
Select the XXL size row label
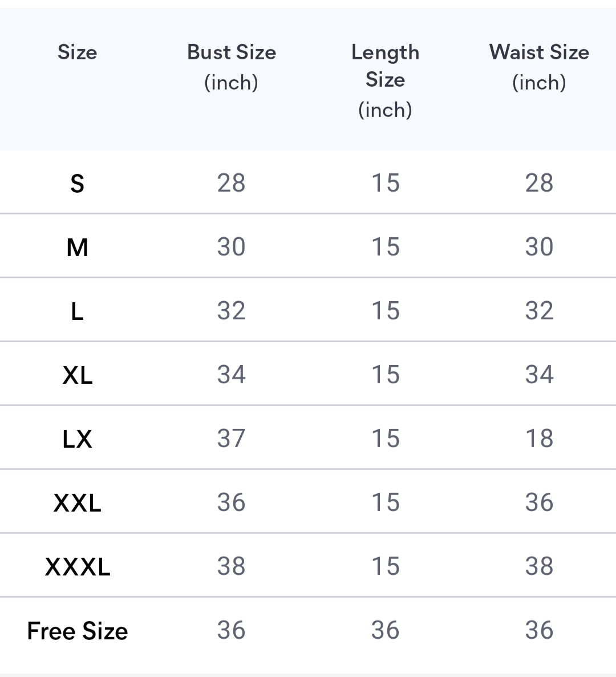point(77,503)
